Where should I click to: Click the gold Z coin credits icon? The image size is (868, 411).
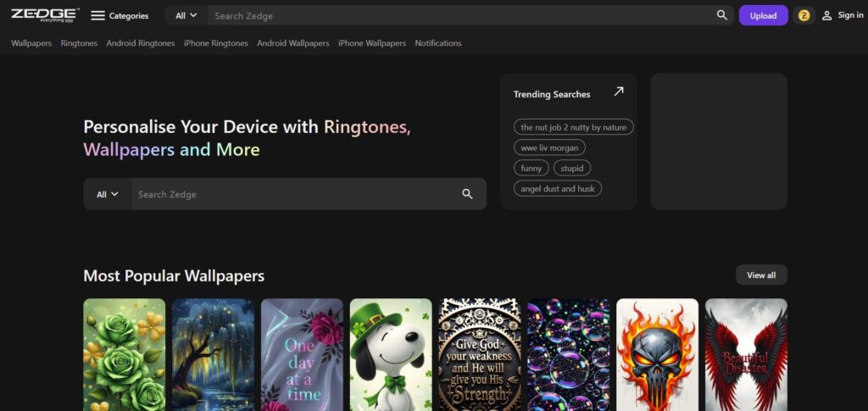tap(804, 15)
